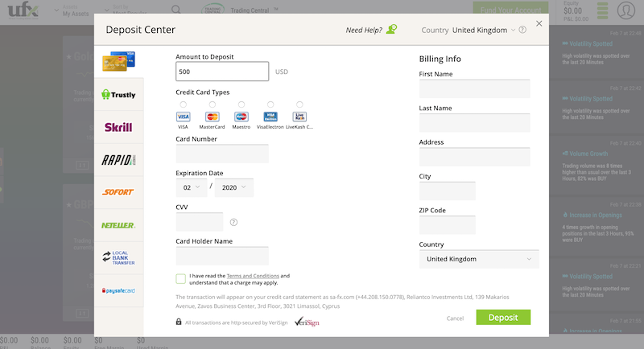The height and width of the screenshot is (349, 644).
Task: Open the user profile avatar icon
Action: point(626,10)
